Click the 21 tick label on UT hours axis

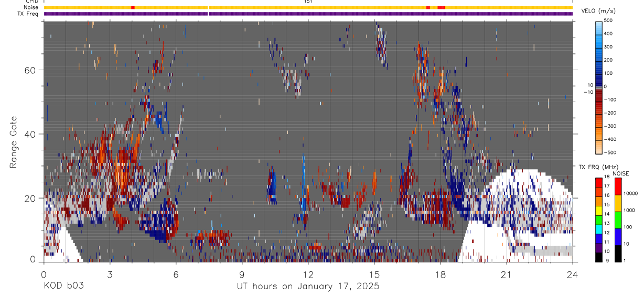click(507, 274)
